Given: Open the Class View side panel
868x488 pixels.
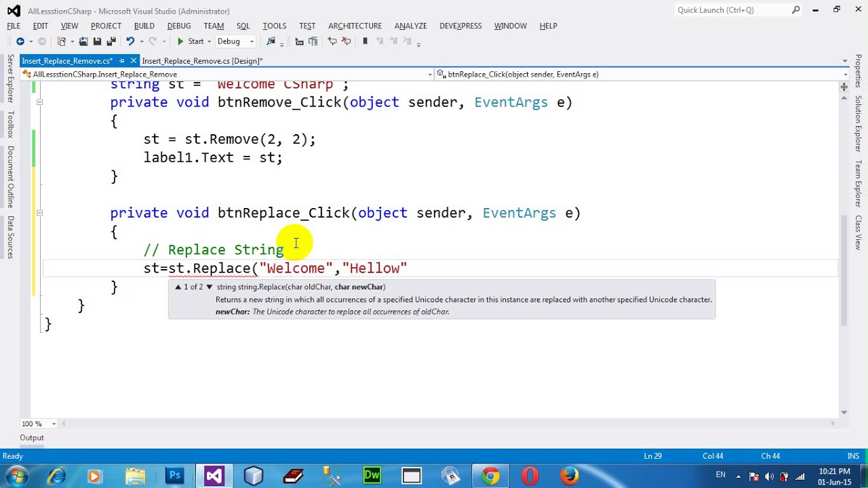Looking at the screenshot, I should (x=858, y=232).
